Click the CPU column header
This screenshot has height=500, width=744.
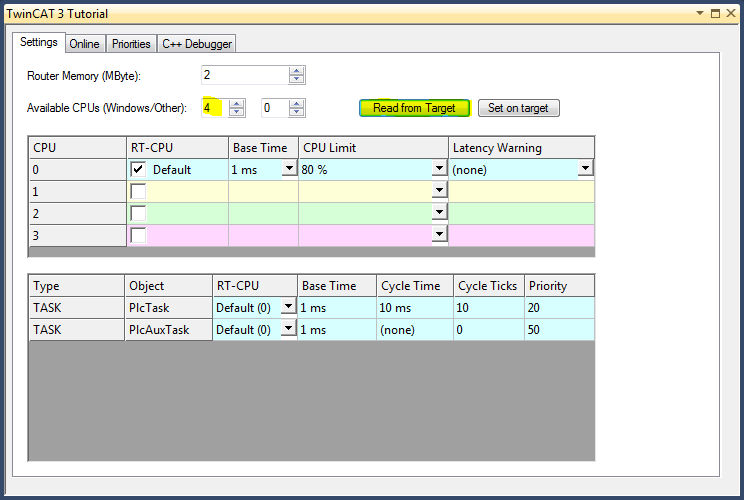[x=77, y=148]
